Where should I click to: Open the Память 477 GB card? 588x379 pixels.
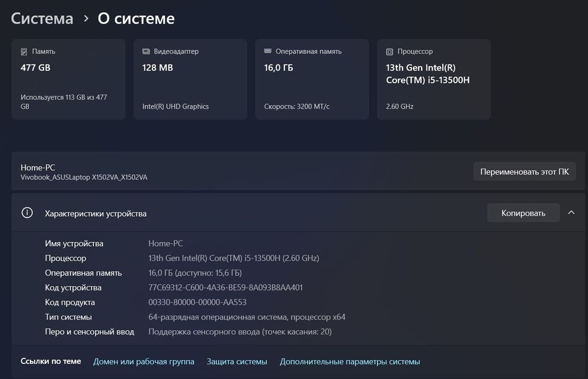point(69,79)
